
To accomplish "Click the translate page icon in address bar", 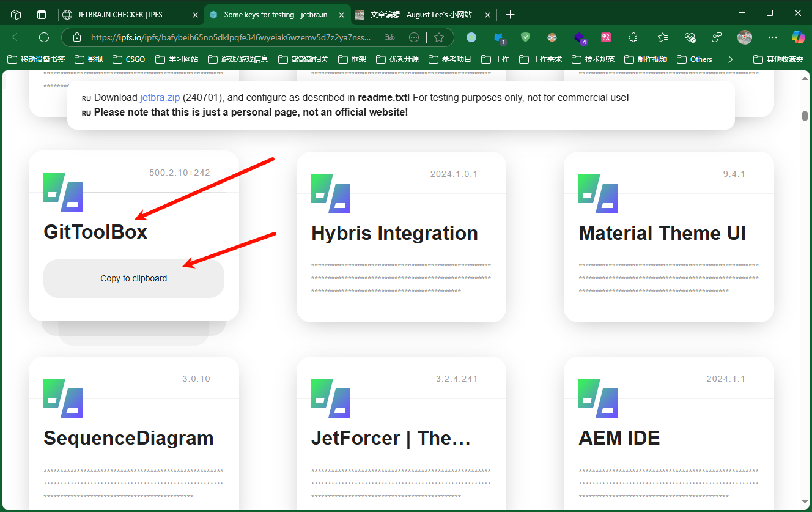I will pos(389,37).
